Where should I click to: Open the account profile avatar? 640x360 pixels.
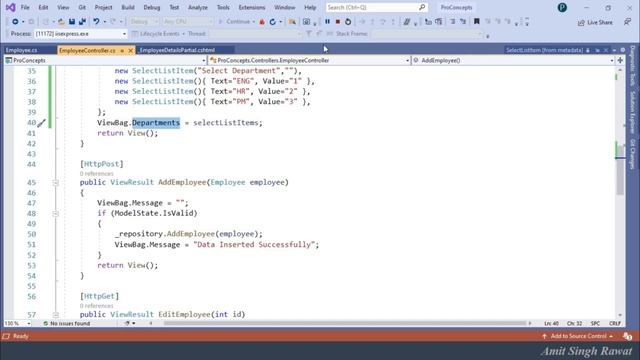click(562, 7)
